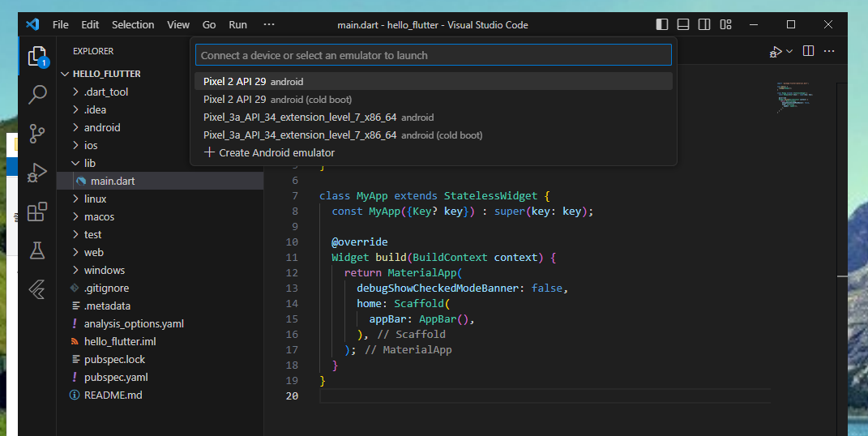Image resolution: width=868 pixels, height=436 pixels.
Task: Open the View menu
Action: click(178, 25)
